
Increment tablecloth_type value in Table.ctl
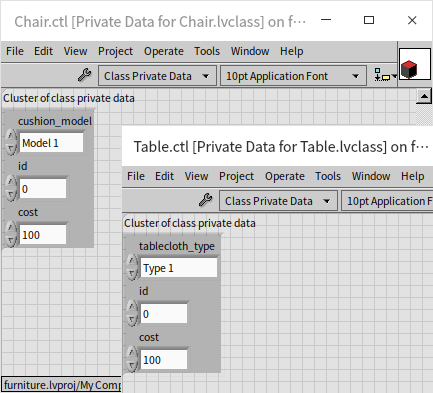132,261
